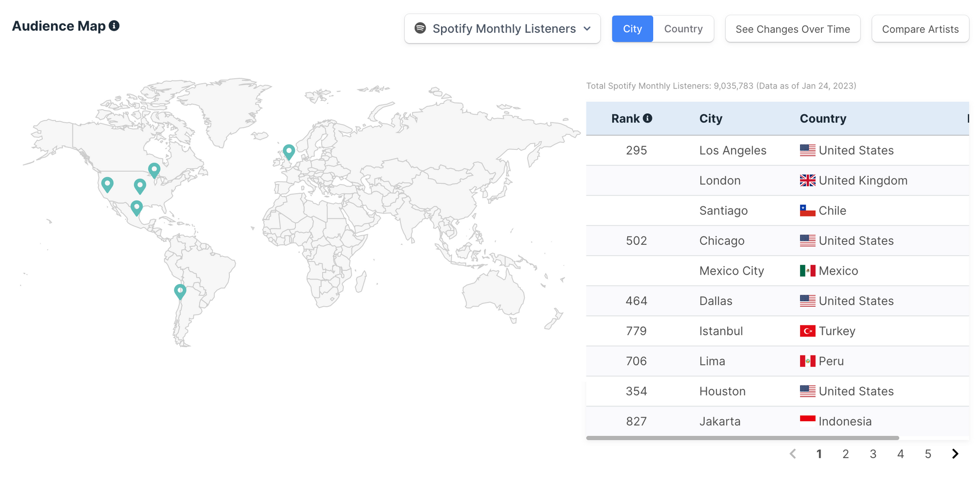Click the info icon beside Audience Map
The image size is (980, 477).
click(x=114, y=26)
